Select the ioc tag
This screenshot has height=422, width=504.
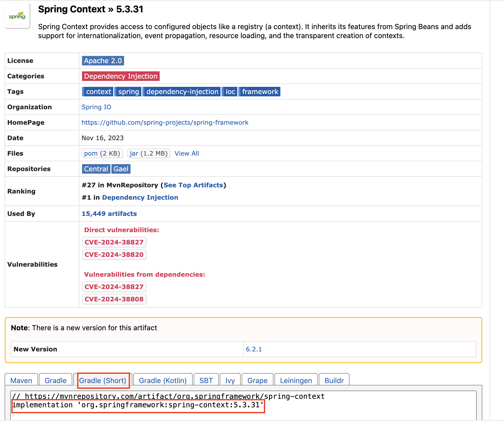point(230,92)
